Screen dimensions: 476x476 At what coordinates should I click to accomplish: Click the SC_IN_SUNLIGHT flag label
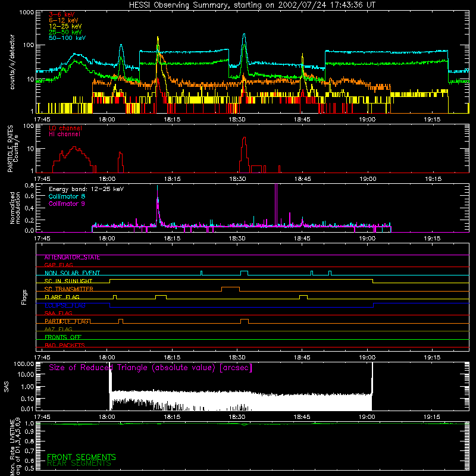tap(68, 281)
